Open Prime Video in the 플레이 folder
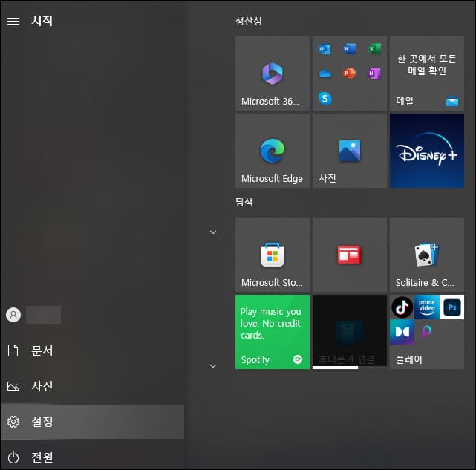 (427, 307)
